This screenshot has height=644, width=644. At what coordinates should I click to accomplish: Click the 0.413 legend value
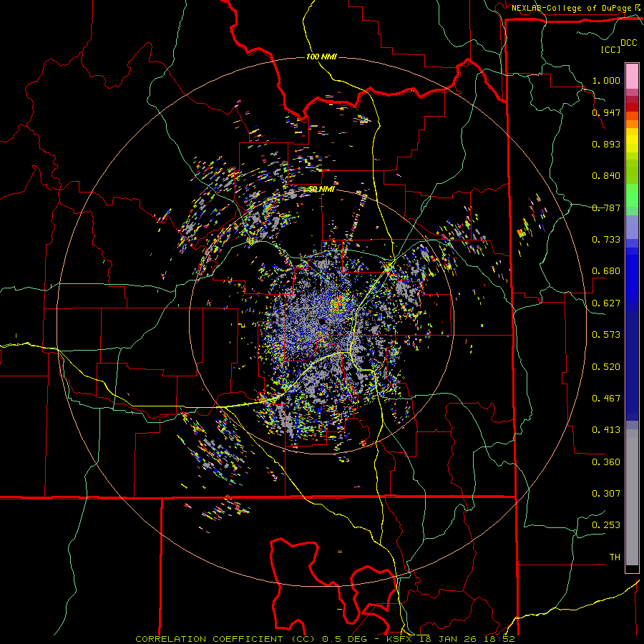[606, 430]
